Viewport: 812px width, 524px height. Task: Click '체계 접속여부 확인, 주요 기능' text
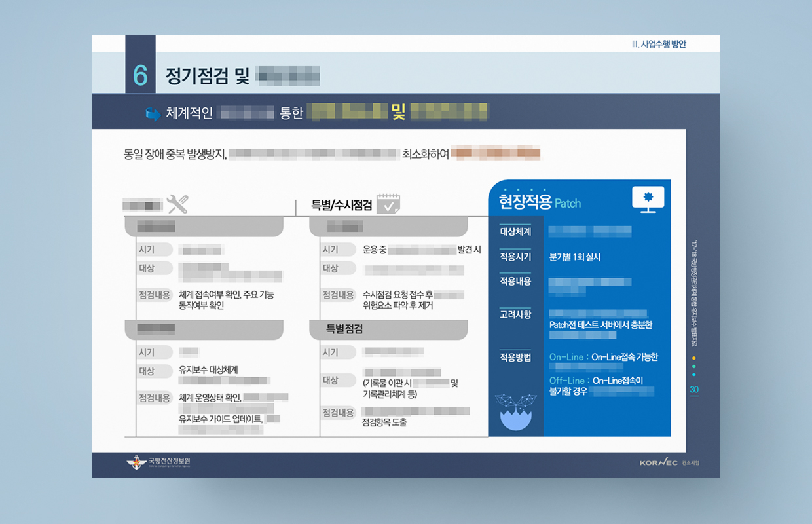227,295
